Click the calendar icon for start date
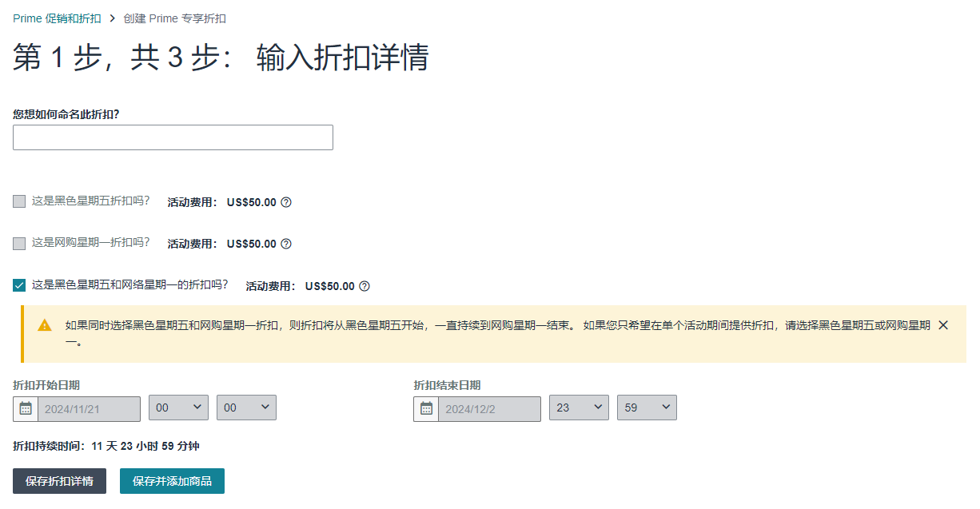The image size is (980, 509). [x=26, y=408]
